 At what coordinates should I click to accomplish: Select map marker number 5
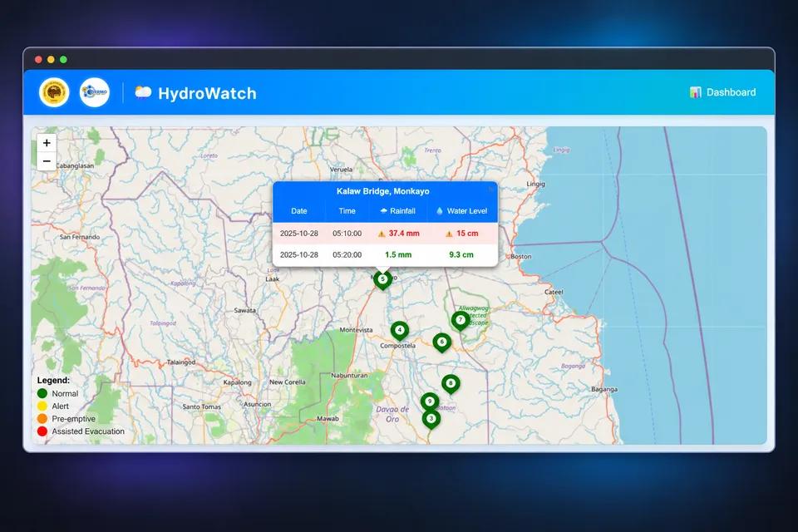382,280
